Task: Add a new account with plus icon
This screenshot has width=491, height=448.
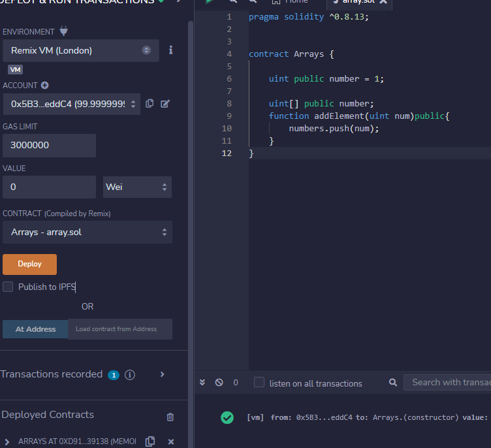Action: point(45,85)
